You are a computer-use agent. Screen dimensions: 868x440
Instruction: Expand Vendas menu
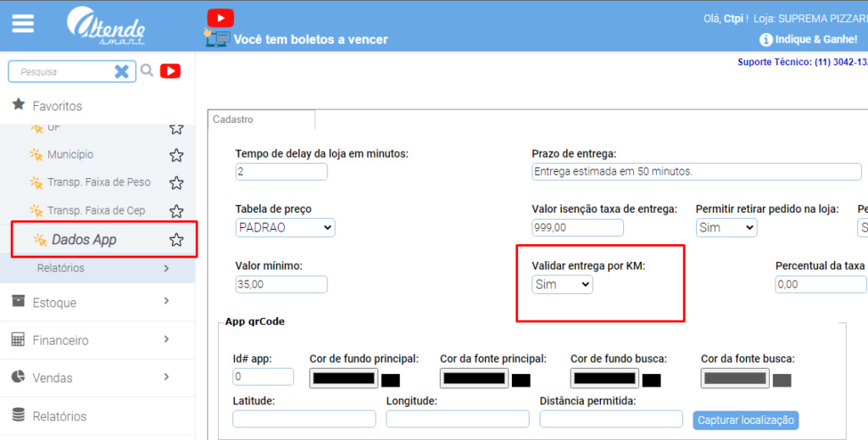[x=97, y=377]
